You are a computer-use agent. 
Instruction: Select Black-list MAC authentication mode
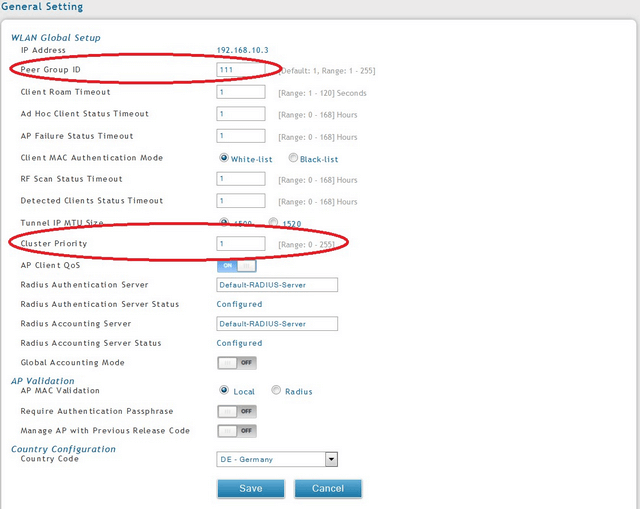click(x=293, y=158)
